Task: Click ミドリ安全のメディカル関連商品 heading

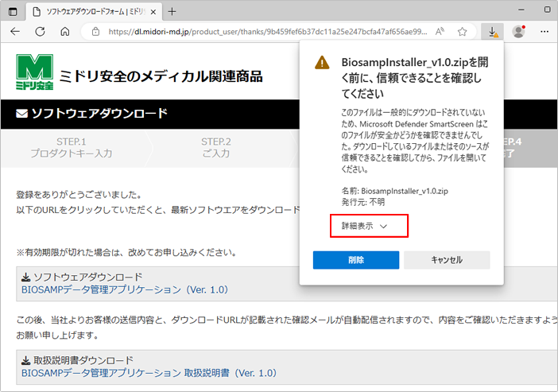Action: (161, 76)
